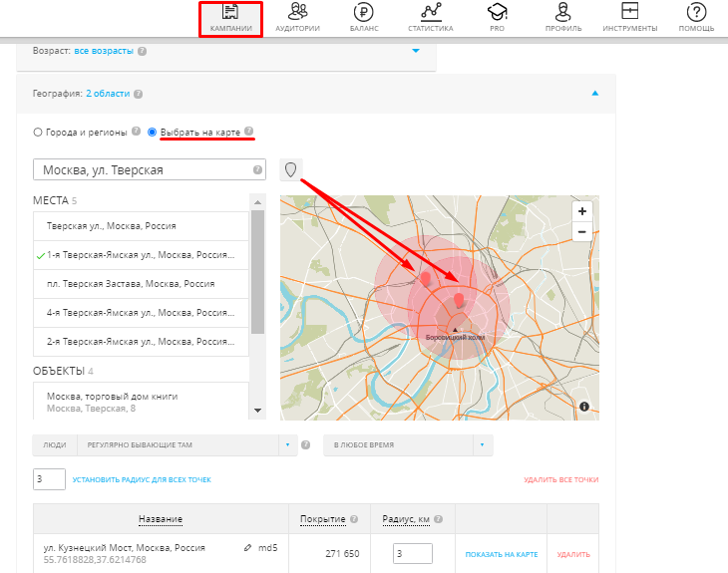Image resolution: width=728 pixels, height=573 pixels.
Task: Open the В любое время dropdown
Action: (x=409, y=444)
